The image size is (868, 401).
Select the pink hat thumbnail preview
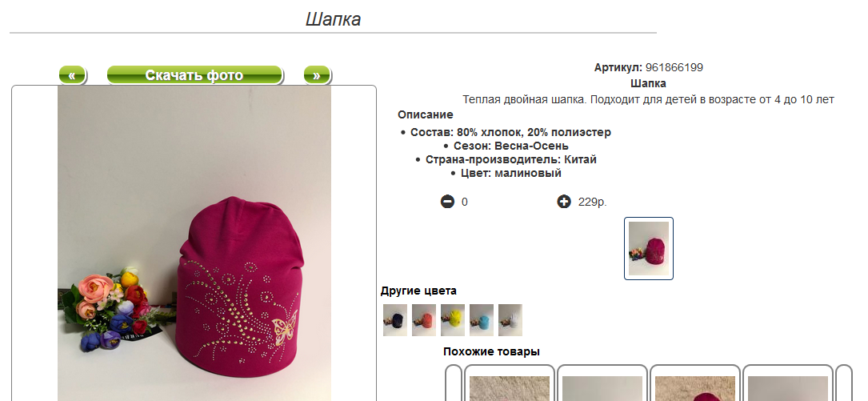click(649, 248)
